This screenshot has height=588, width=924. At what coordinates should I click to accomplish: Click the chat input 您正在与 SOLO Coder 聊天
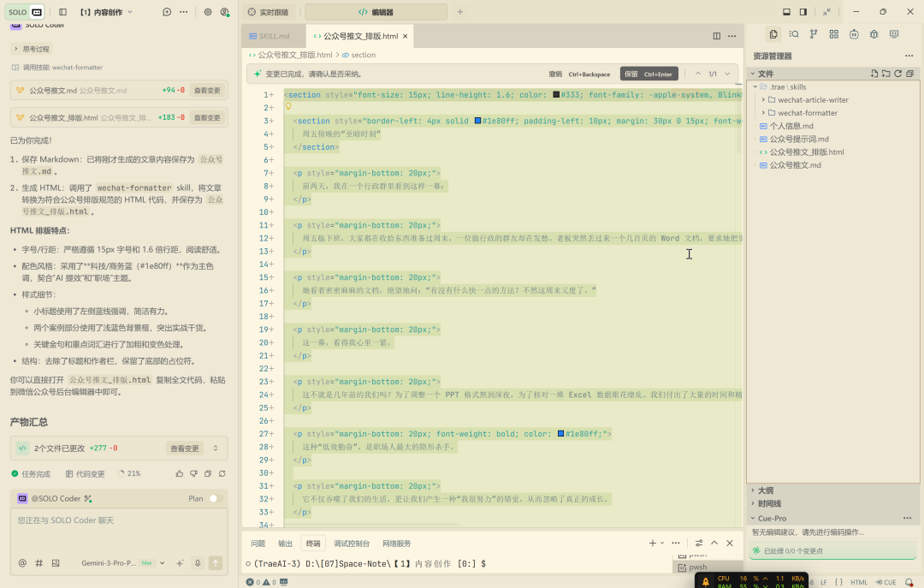click(119, 531)
